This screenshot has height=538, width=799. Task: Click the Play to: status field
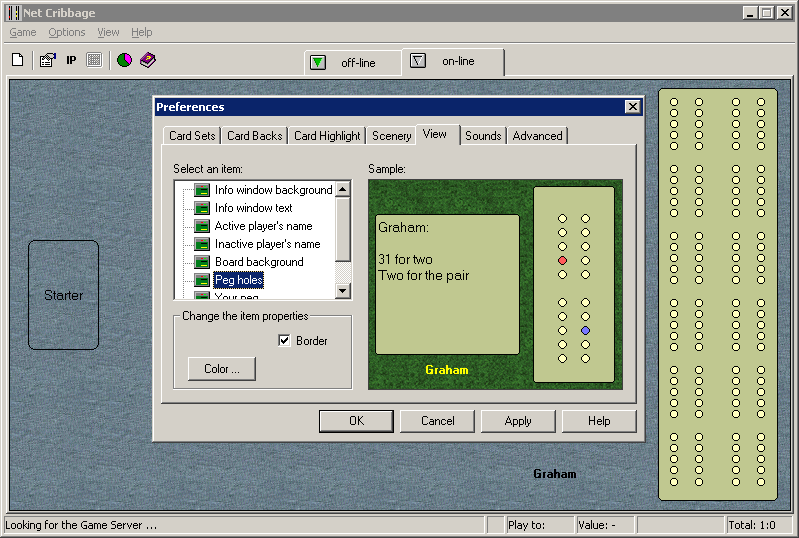[x=540, y=525]
